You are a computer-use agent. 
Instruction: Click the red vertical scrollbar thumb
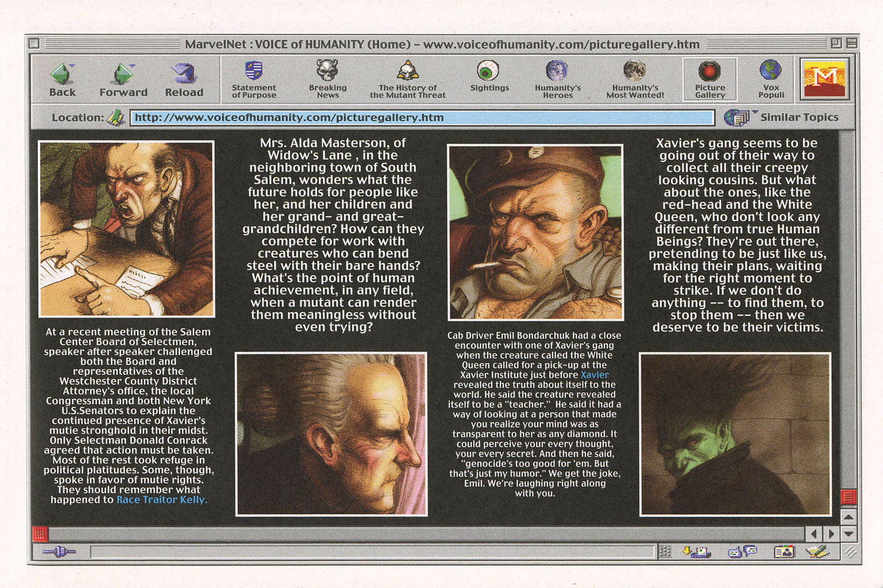(x=849, y=496)
